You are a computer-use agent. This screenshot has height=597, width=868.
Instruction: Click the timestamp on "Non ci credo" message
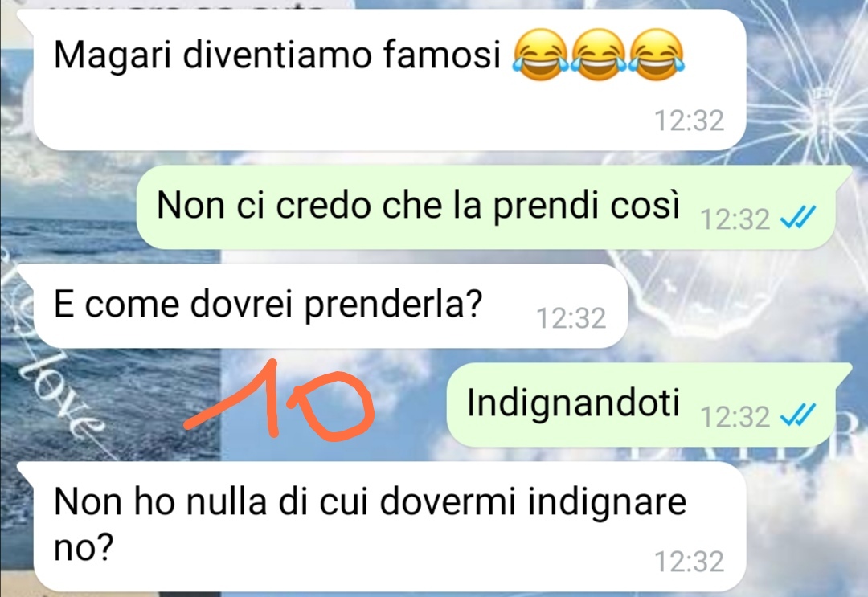pos(735,219)
